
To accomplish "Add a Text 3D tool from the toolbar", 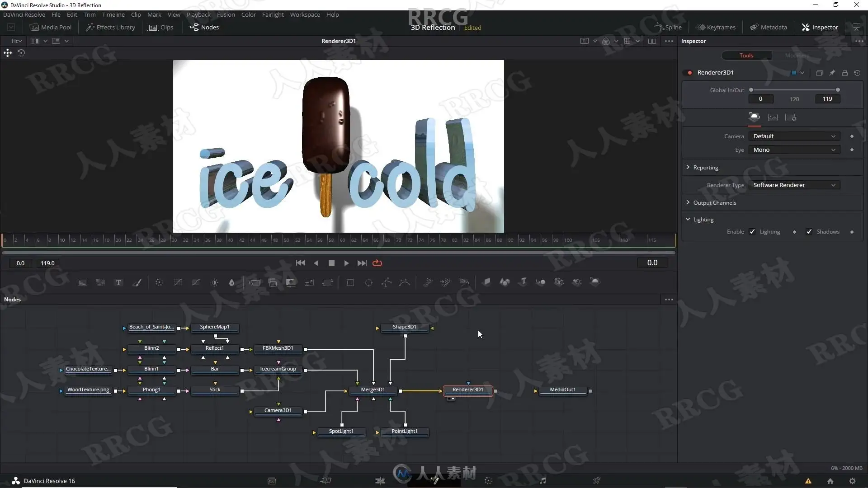I will [x=523, y=282].
